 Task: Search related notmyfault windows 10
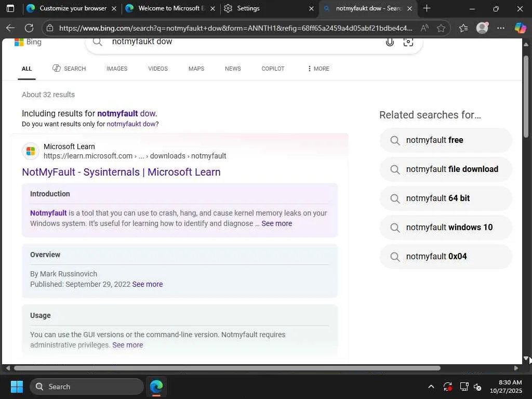pyautogui.click(x=446, y=228)
